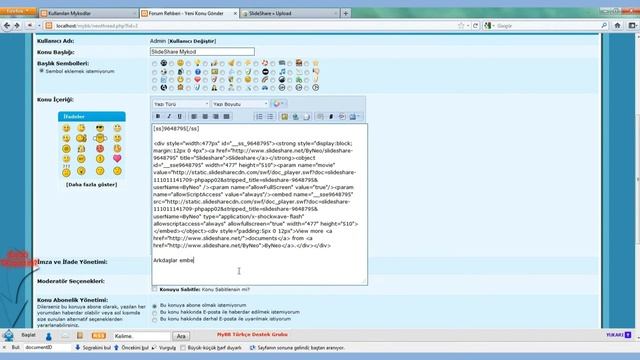
Task: Open the Yazı Türü font dropdown
Action: [180, 104]
